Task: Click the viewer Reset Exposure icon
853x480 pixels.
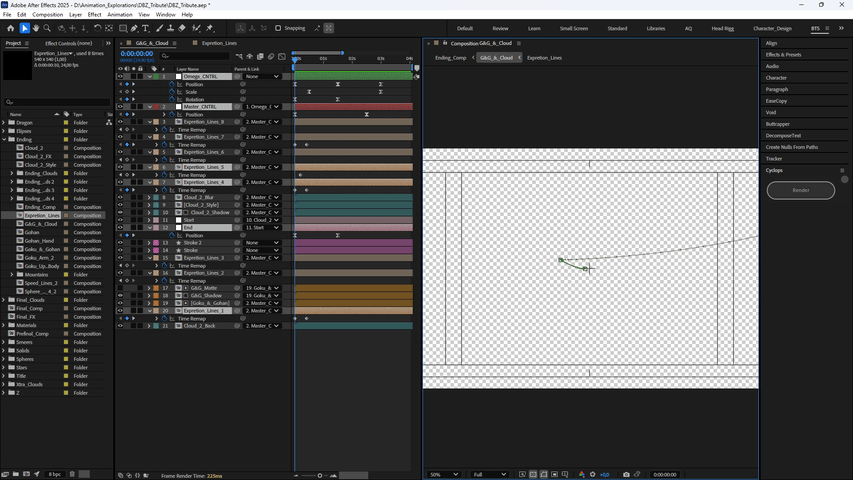Action: pyautogui.click(x=592, y=475)
